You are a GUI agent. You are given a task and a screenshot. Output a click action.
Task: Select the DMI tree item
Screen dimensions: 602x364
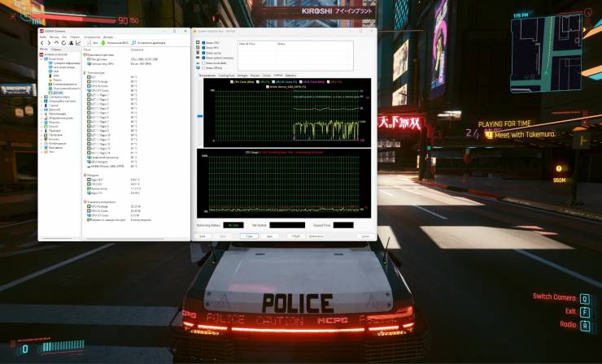coord(54,71)
